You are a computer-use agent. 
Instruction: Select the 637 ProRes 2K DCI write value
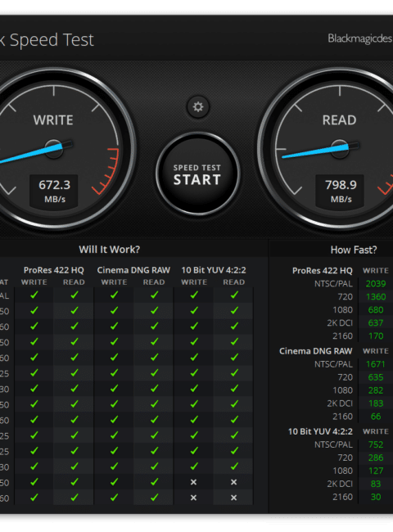click(x=376, y=323)
